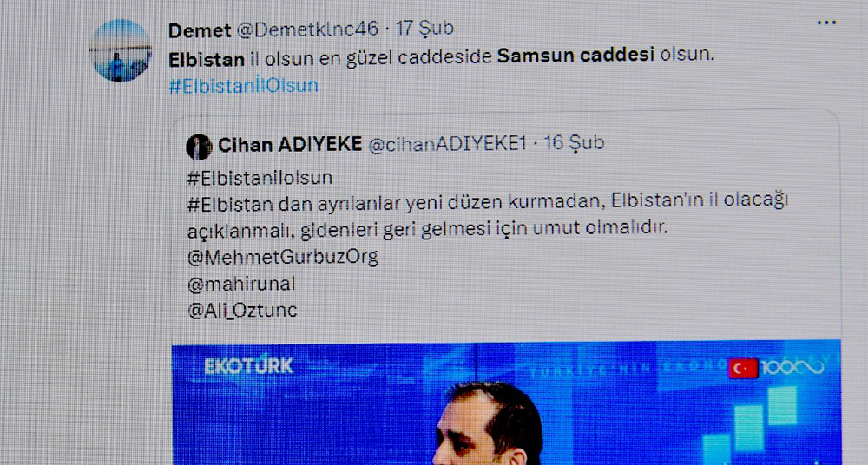
Task: Click #Elbistanilolsun hashtag in quoted tweet
Action: tap(260, 178)
